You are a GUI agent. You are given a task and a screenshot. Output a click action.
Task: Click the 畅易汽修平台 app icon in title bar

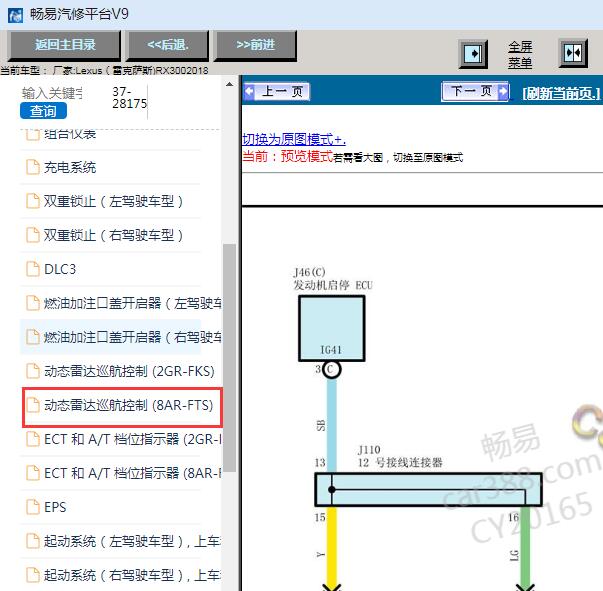(x=15, y=15)
